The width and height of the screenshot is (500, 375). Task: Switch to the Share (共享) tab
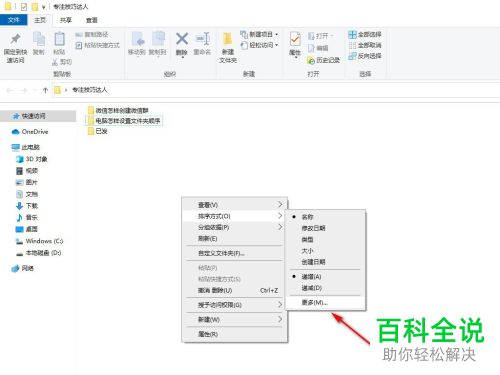tap(66, 20)
